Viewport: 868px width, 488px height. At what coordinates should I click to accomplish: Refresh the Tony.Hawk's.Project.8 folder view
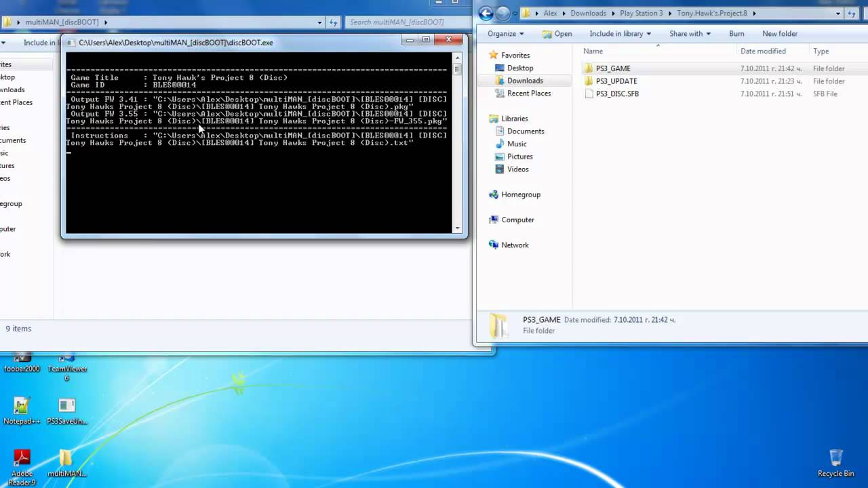[852, 14]
